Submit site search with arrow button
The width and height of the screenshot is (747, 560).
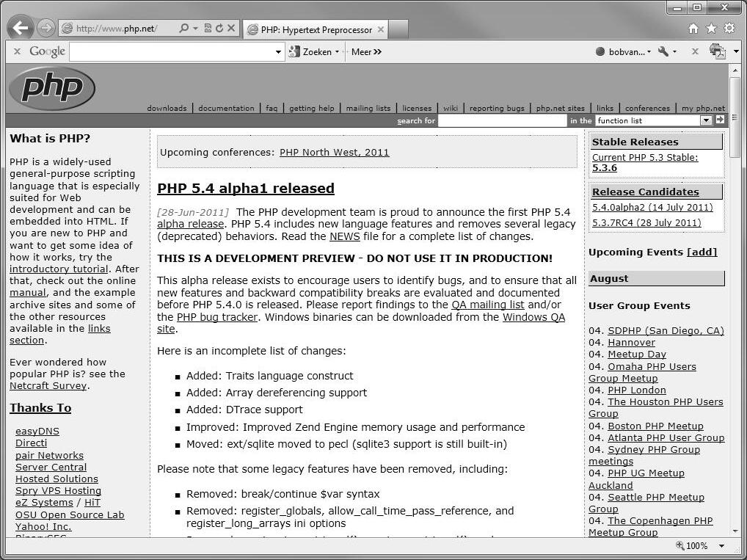(x=720, y=120)
